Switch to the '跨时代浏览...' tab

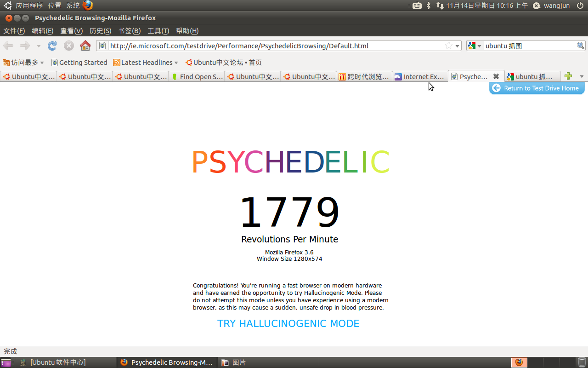pos(364,76)
